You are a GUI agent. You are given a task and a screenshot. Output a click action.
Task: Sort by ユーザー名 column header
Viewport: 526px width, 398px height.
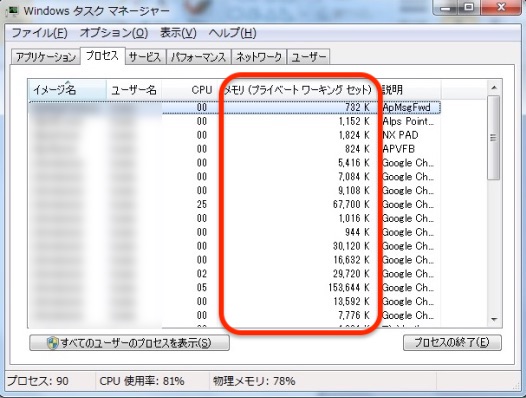pyautogui.click(x=134, y=90)
